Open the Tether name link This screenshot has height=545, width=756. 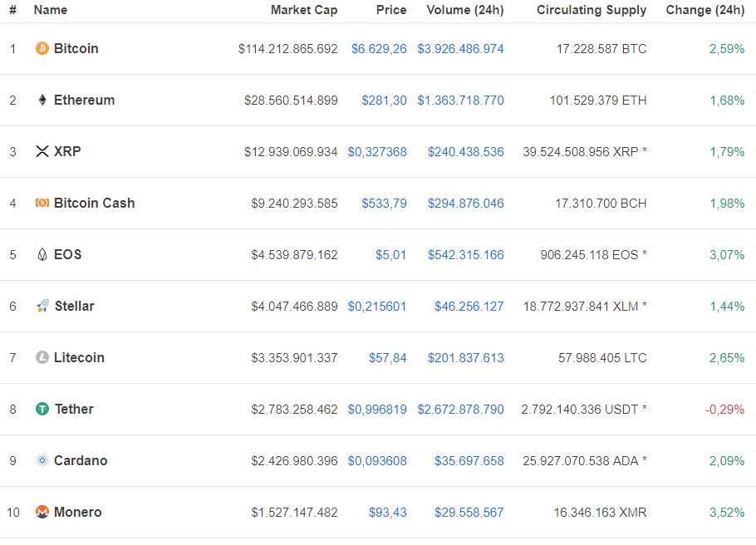[74, 409]
